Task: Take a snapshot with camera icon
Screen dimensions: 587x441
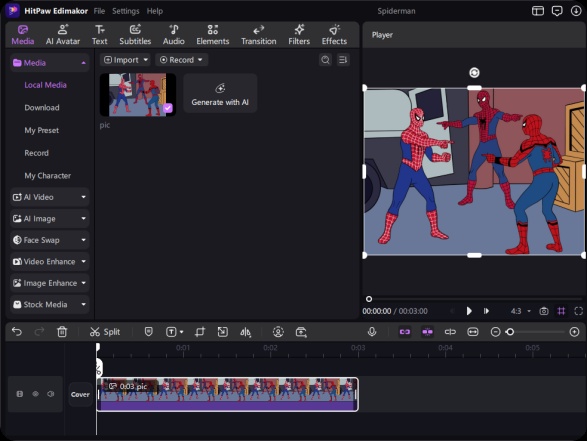Action: coord(544,311)
